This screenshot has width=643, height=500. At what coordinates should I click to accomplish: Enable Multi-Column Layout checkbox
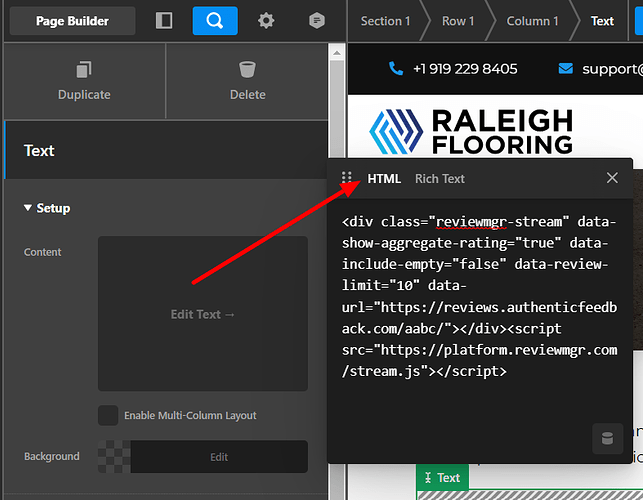(x=108, y=416)
